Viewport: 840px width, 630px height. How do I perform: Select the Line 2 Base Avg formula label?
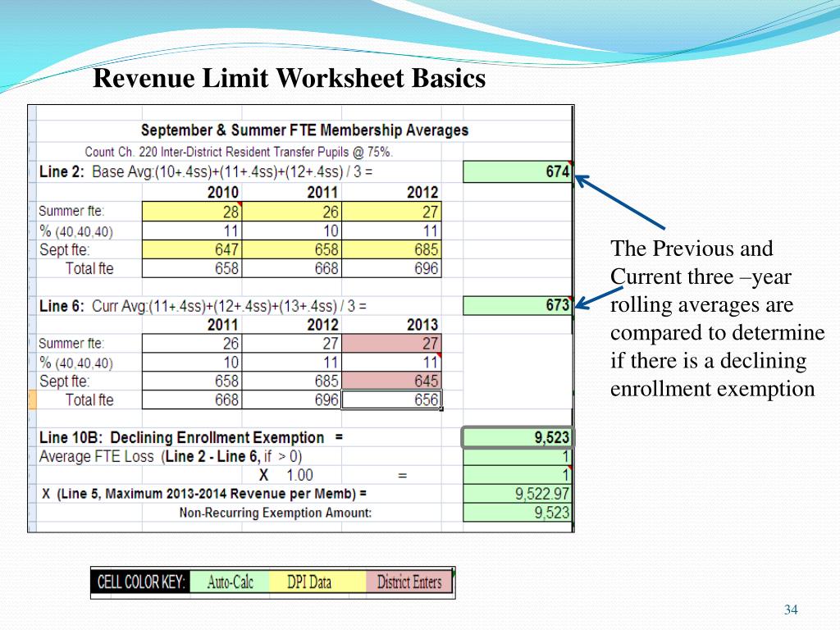pos(206,172)
